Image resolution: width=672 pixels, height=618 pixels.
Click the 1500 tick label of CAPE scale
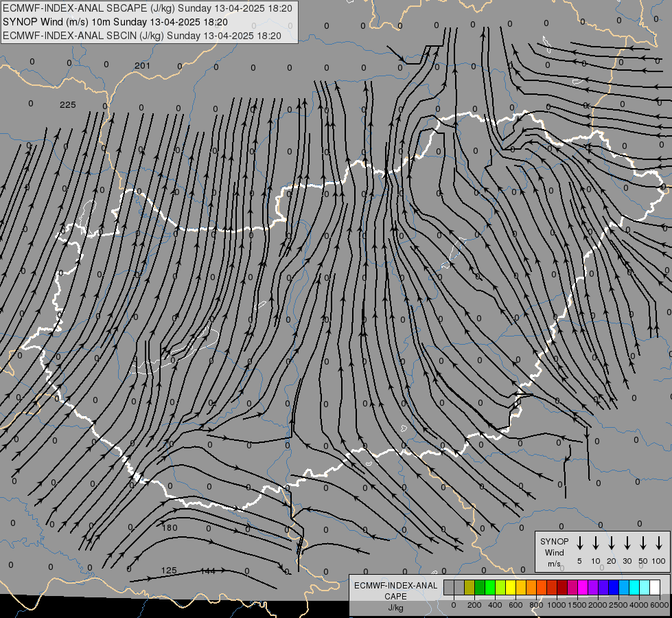(577, 605)
